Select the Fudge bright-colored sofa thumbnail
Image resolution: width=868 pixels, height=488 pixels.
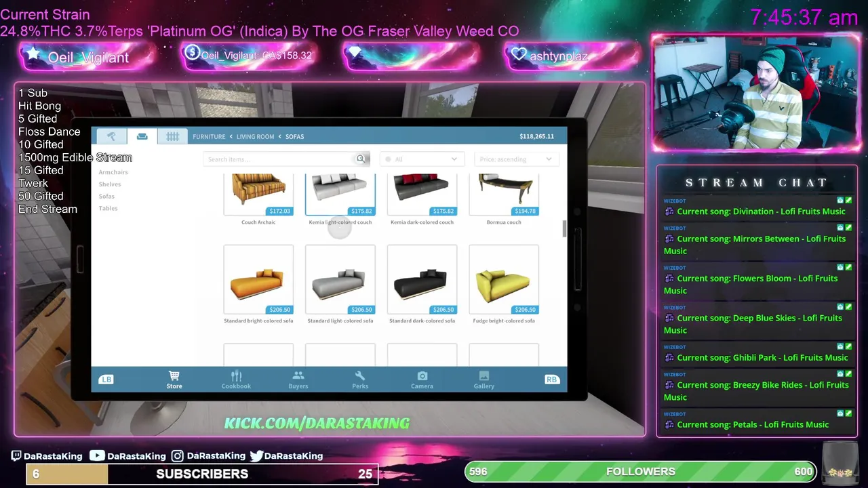tap(504, 280)
